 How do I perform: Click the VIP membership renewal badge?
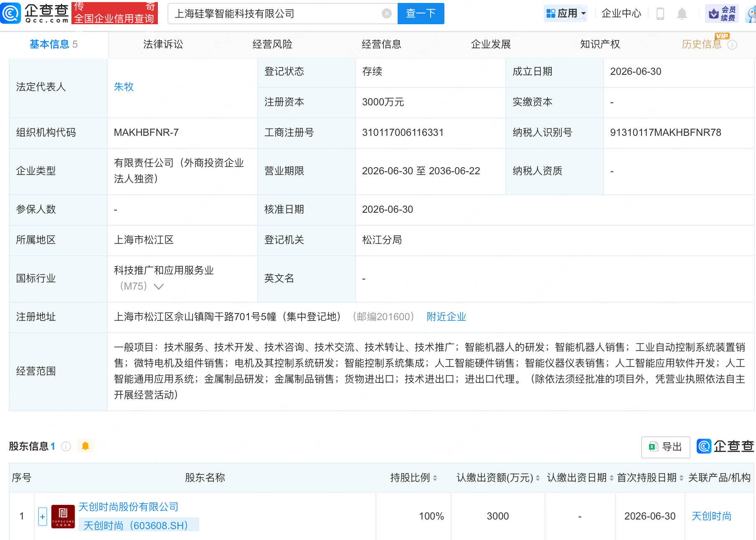(722, 14)
